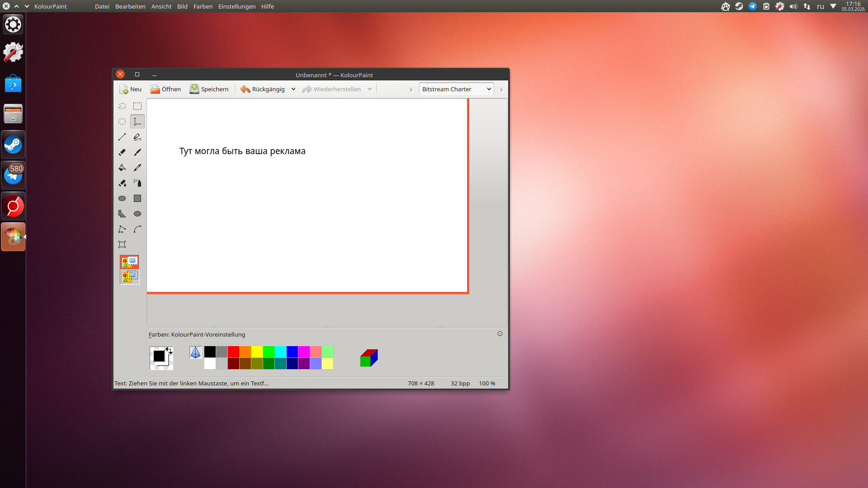Click the Speichern button
Viewport: 868px width, 488px height.
coord(209,89)
